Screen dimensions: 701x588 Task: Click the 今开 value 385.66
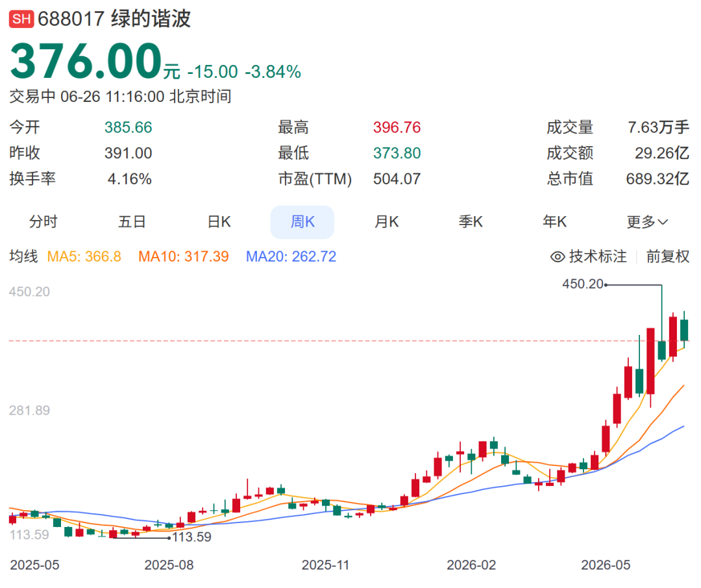point(129,127)
